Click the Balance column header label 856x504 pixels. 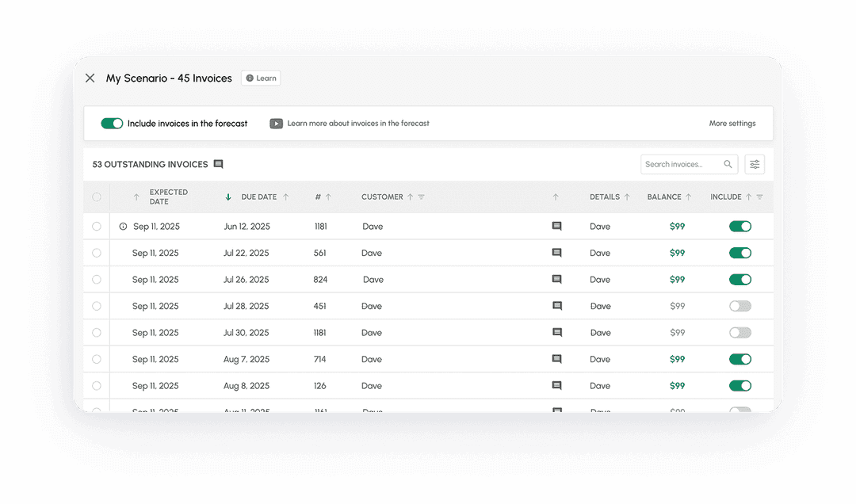pos(664,197)
